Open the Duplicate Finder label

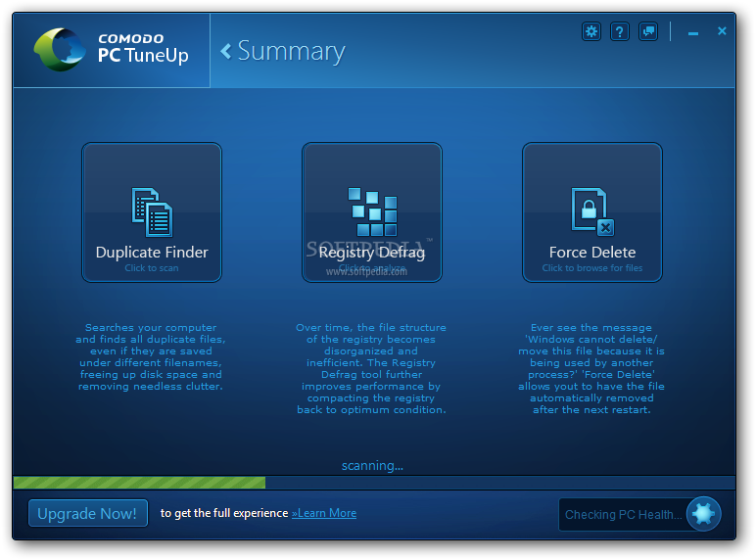152,252
